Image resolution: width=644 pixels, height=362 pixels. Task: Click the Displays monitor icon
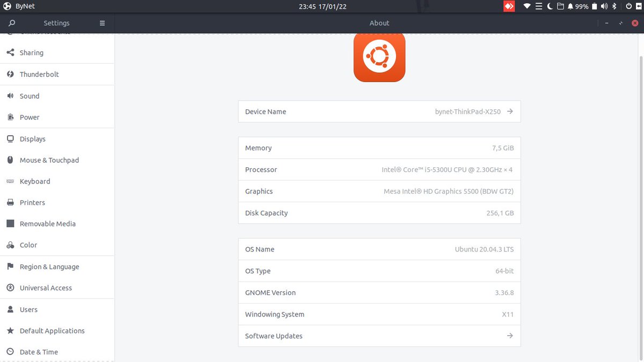pos(10,139)
